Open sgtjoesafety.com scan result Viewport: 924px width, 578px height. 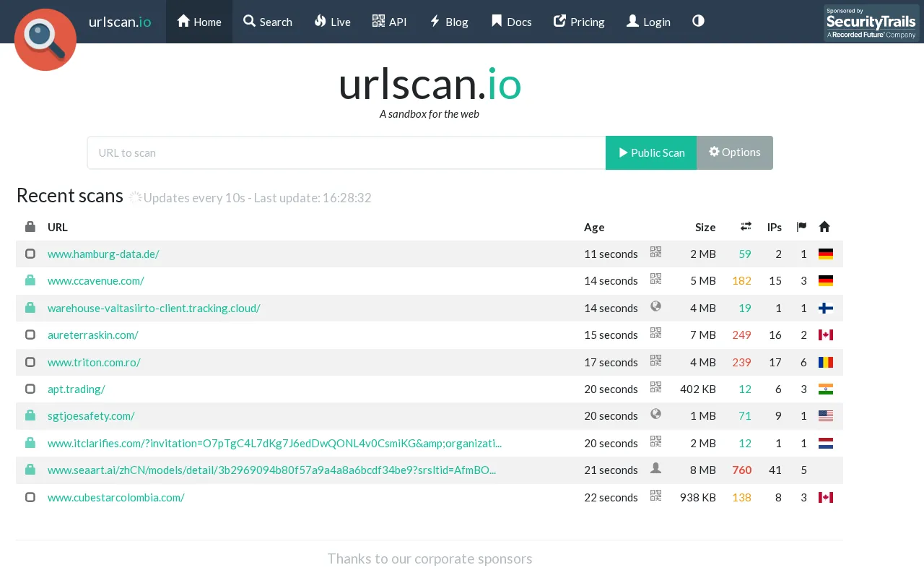click(91, 415)
